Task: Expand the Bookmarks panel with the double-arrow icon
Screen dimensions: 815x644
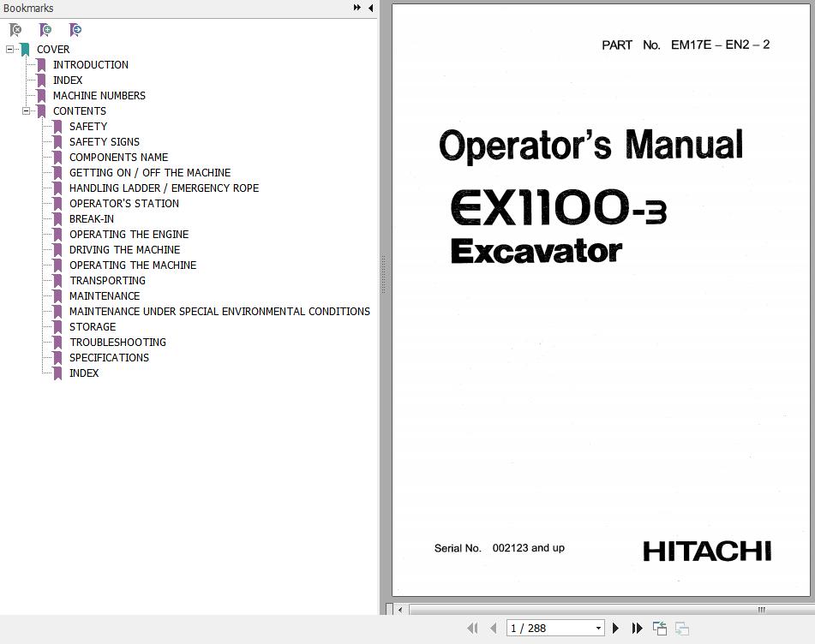Action: (x=357, y=8)
